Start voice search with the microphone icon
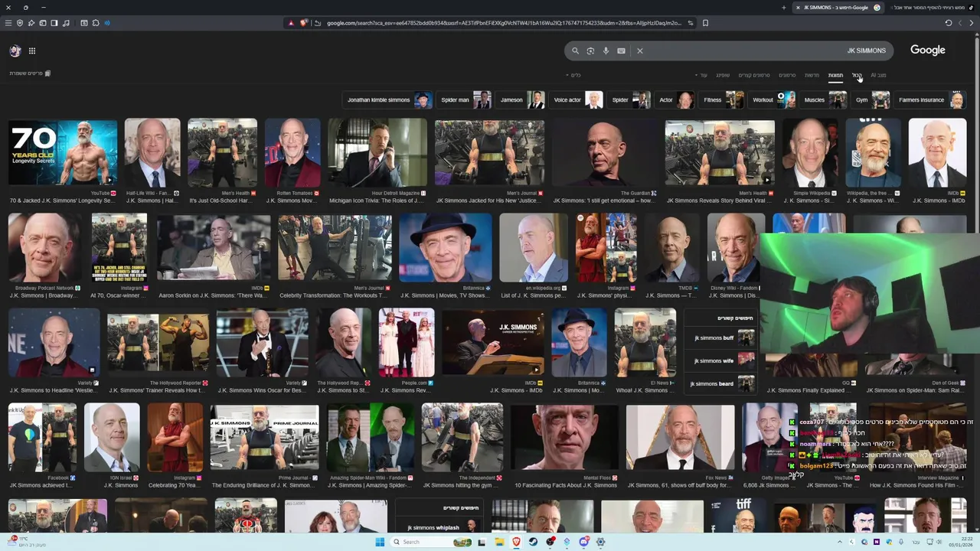This screenshot has width=980, height=551. pos(606,51)
